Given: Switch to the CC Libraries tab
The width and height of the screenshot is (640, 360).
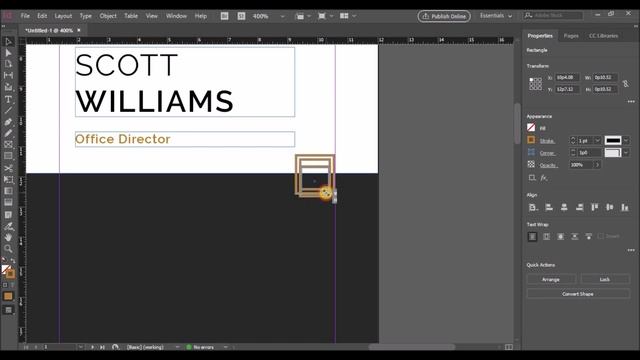Looking at the screenshot, I should tap(603, 36).
